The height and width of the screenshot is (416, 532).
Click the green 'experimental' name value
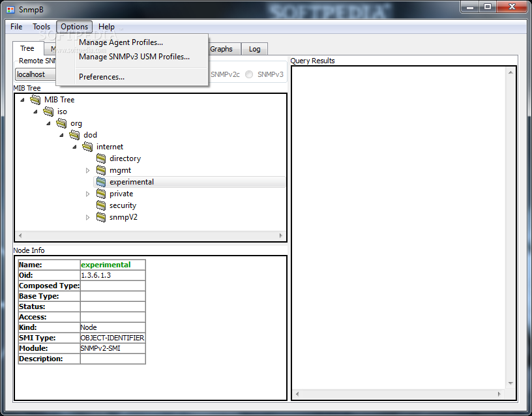106,265
